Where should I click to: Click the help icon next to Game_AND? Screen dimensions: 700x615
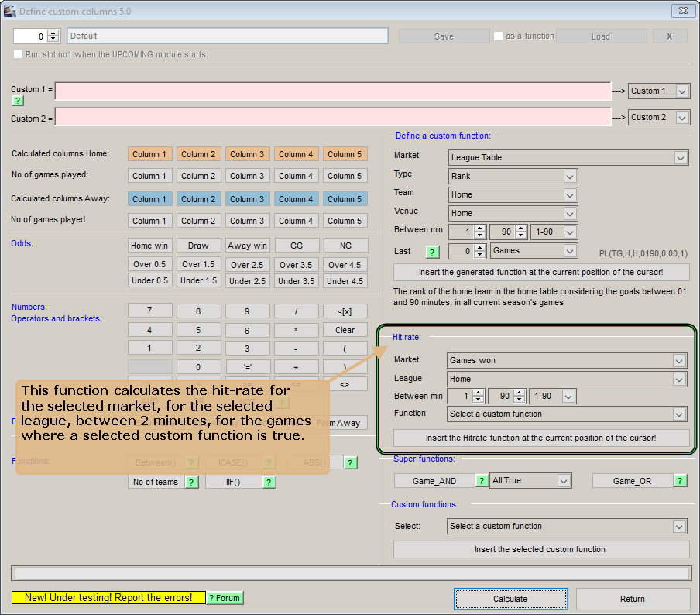pyautogui.click(x=482, y=480)
